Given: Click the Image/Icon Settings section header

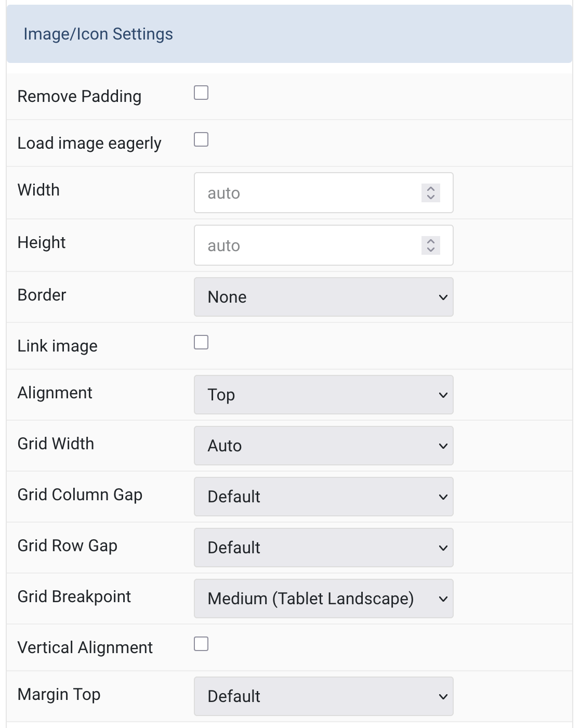Looking at the screenshot, I should click(98, 34).
